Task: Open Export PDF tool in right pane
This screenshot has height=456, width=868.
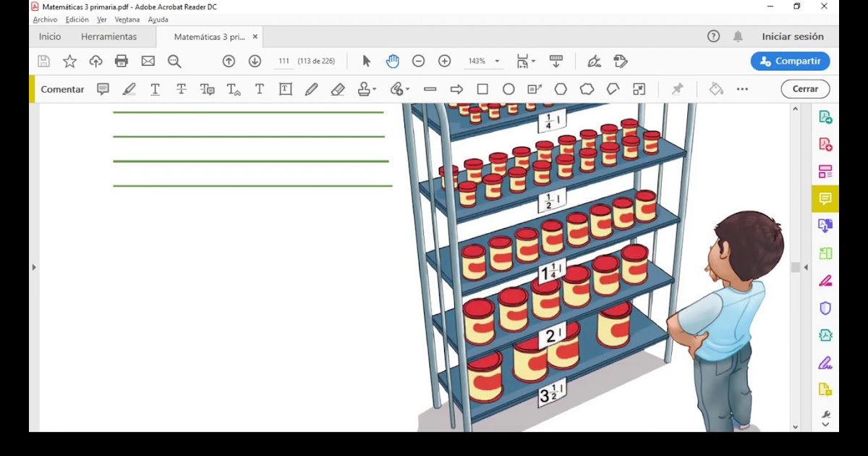Action: (x=825, y=117)
